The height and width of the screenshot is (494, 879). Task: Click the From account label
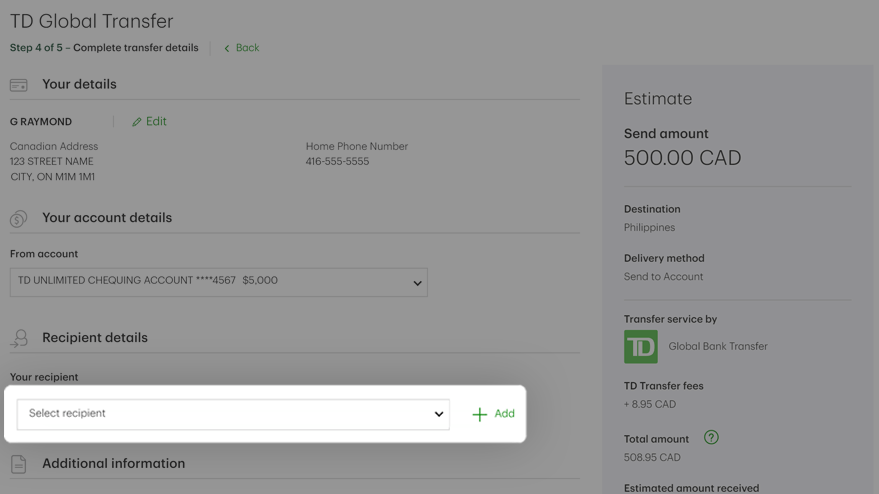(44, 254)
